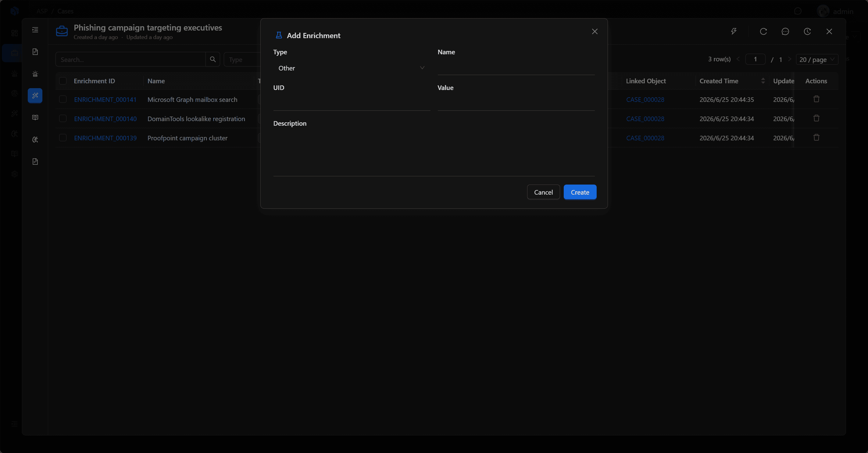Select the enrichment wand tab icon
The width and height of the screenshot is (868, 453).
pyautogui.click(x=35, y=96)
